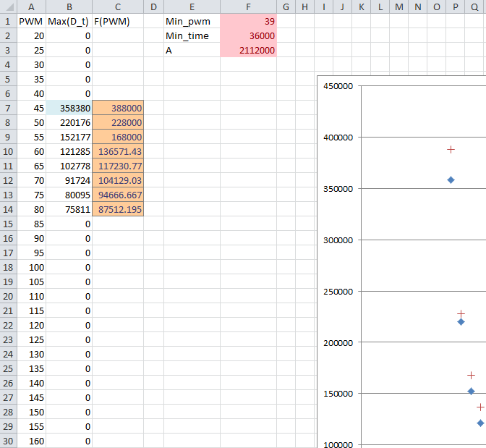Click orange cell with value 117230.77
Screen dimensions: 486x448
click(118, 166)
